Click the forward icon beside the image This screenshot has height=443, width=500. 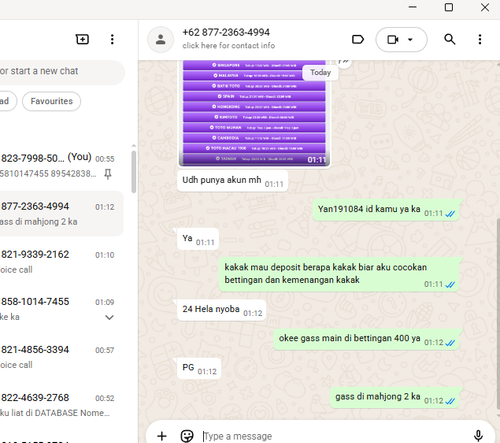pos(344,62)
